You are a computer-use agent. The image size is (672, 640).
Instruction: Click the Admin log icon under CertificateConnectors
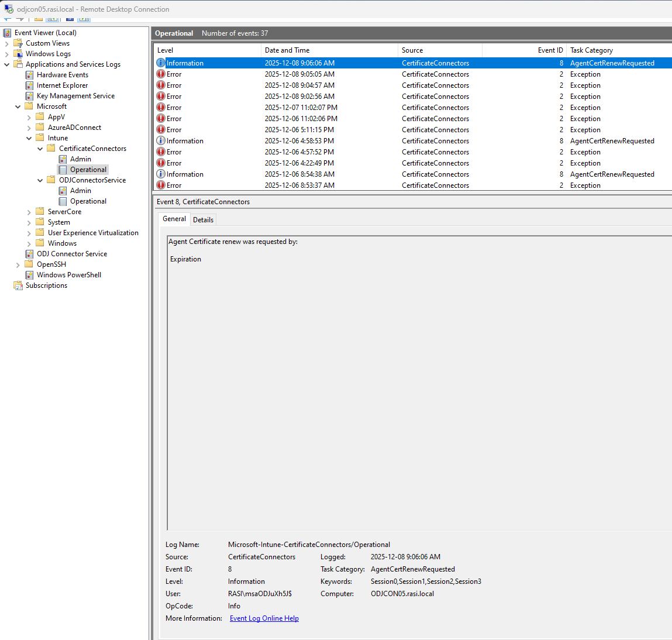(63, 159)
